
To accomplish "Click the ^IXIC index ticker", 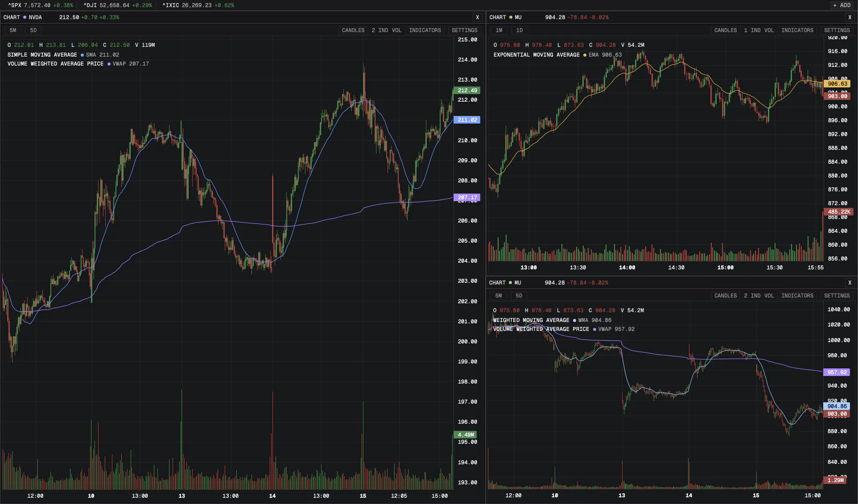I will click(x=198, y=5).
